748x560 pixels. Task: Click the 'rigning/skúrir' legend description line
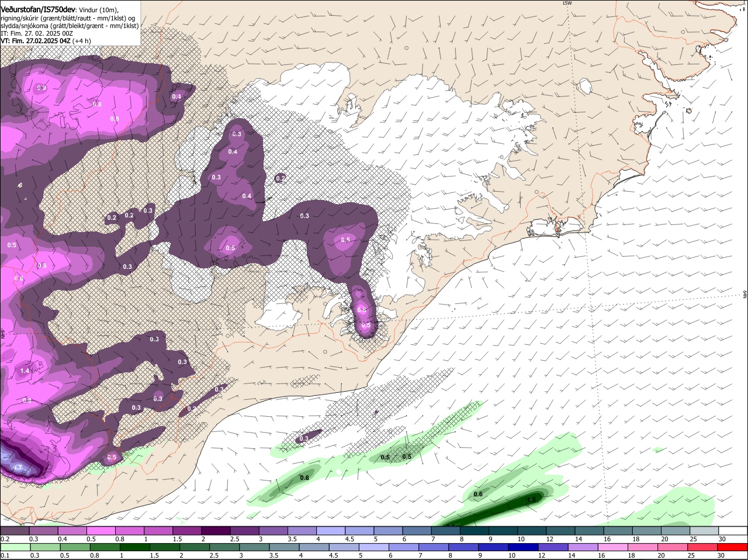click(68, 18)
